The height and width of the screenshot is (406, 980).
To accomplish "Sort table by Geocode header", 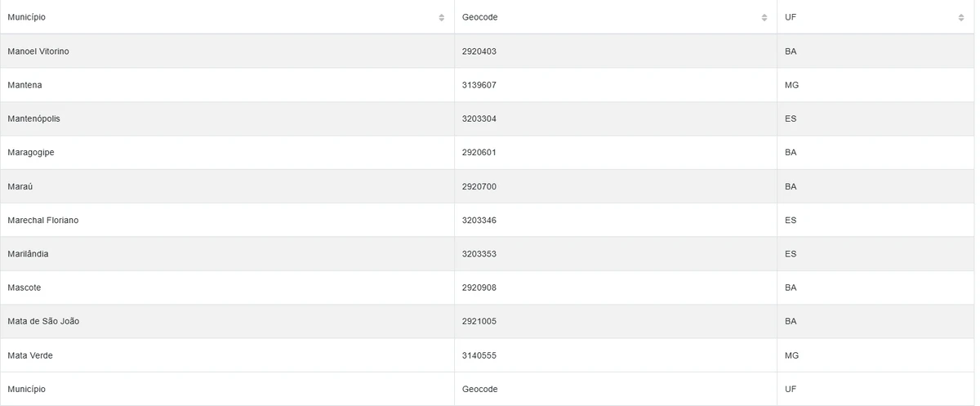I will (479, 17).
